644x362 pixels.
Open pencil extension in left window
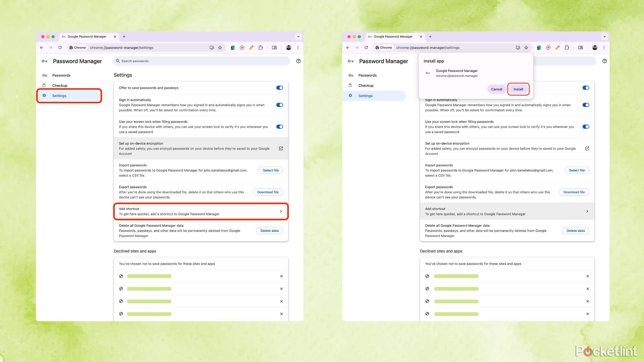[251, 48]
